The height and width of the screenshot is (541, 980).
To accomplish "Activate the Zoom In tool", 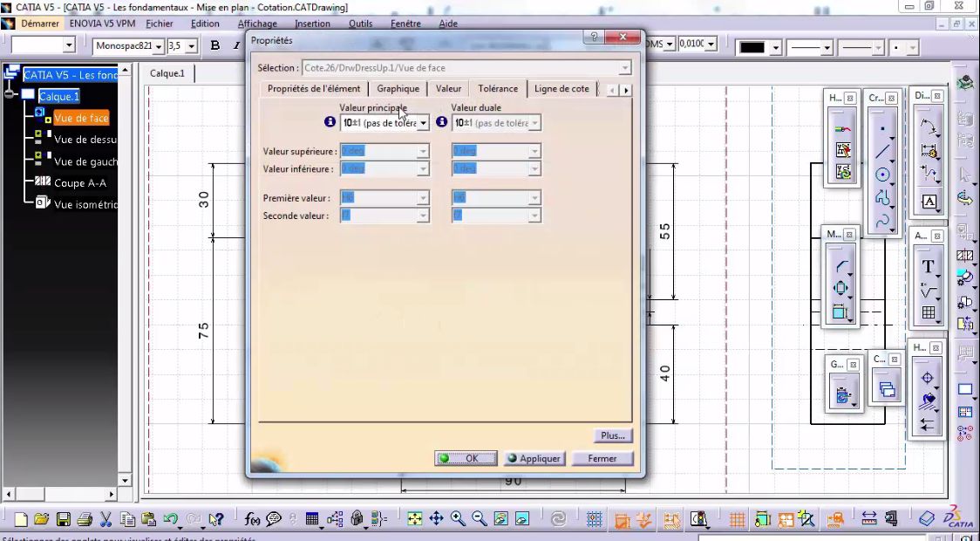I will pos(458,517).
